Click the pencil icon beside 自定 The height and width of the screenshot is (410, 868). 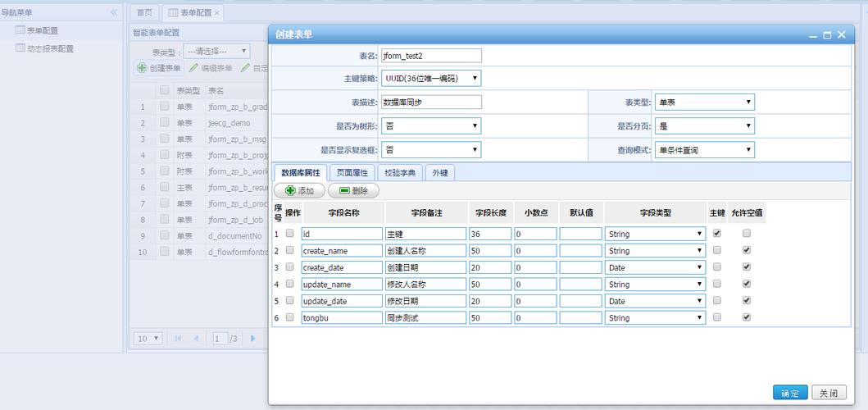tap(245, 68)
